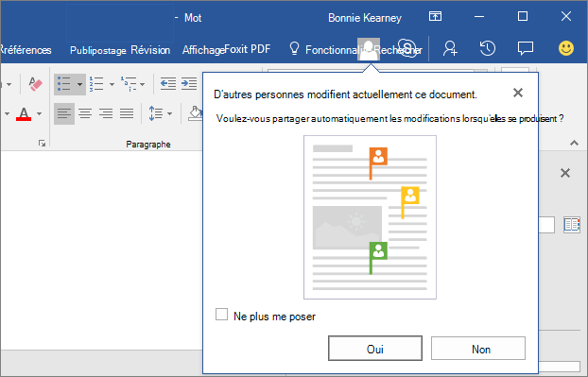
Task: Close the right side pane
Action: click(565, 173)
